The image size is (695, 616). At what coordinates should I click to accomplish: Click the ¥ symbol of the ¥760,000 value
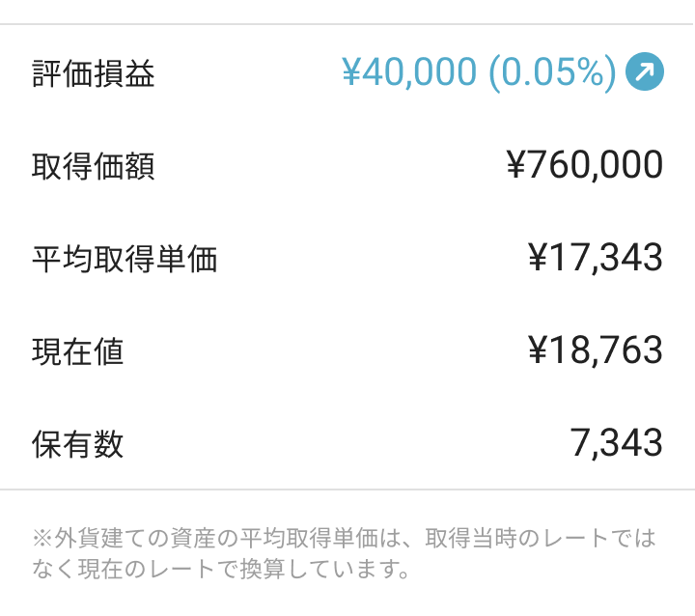point(515,166)
